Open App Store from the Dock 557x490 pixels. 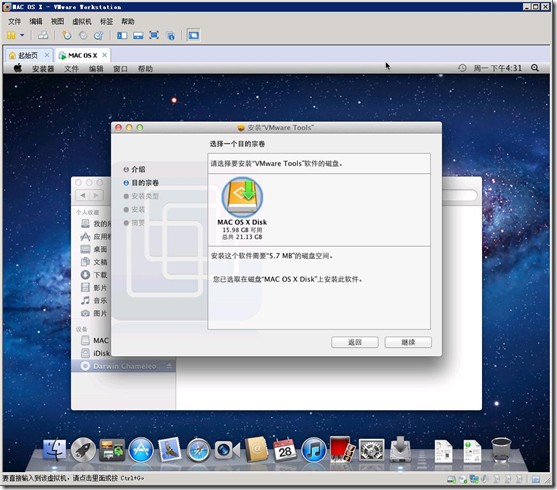coord(141,449)
